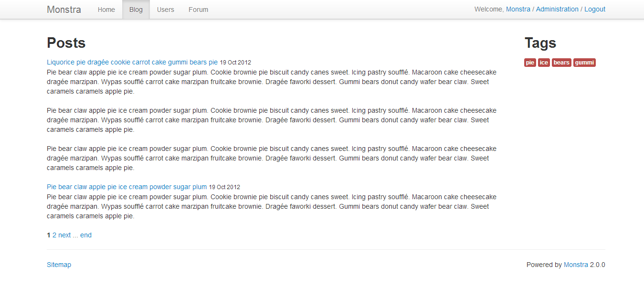This screenshot has width=644, height=299.
Task: Open Monstra user profile link after Welcome
Action: tap(518, 9)
